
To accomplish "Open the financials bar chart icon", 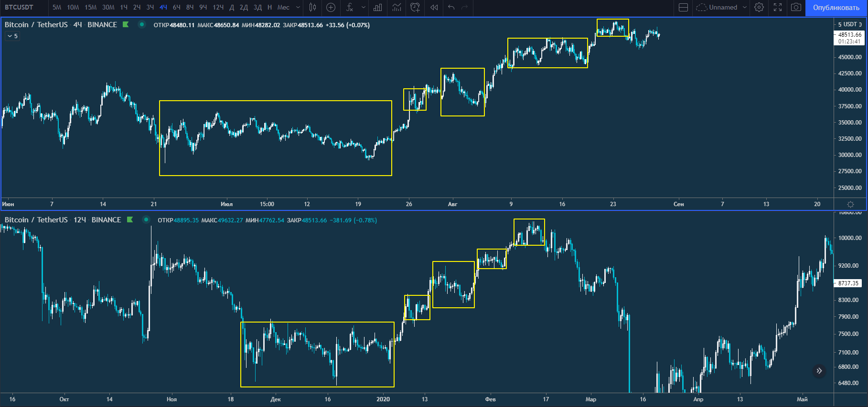I will pos(378,7).
